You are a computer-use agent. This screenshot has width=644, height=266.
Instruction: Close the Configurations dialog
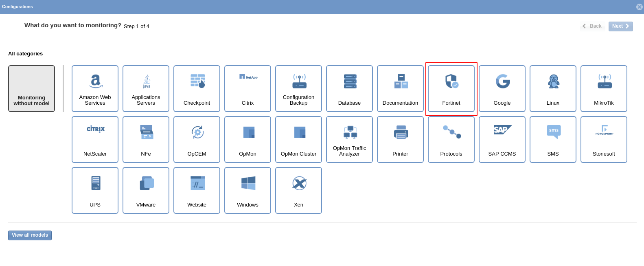pyautogui.click(x=639, y=7)
